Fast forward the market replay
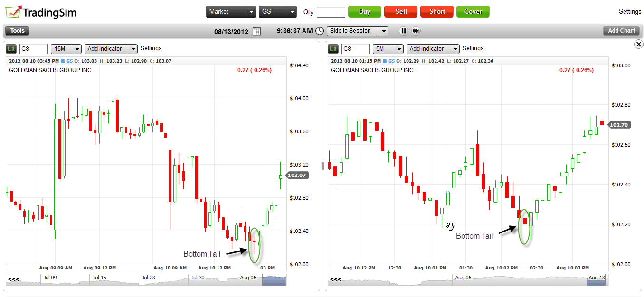The width and height of the screenshot is (644, 297). (416, 31)
